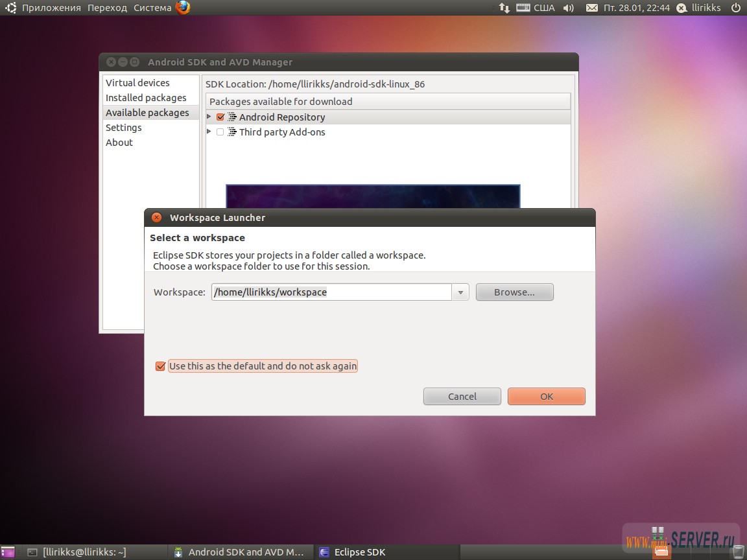Open the Система menu
Screen dimensions: 747x560
click(x=152, y=8)
